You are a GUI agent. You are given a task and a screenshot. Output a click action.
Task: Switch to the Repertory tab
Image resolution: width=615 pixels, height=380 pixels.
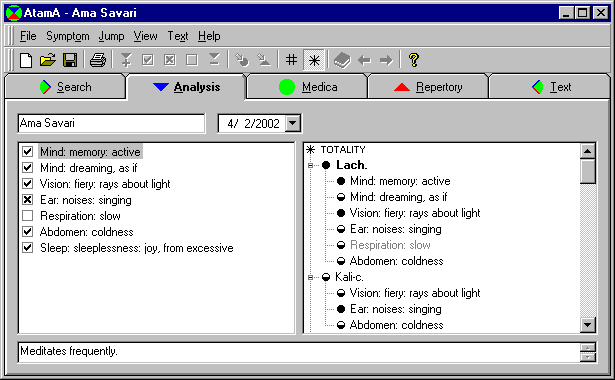pos(428,87)
